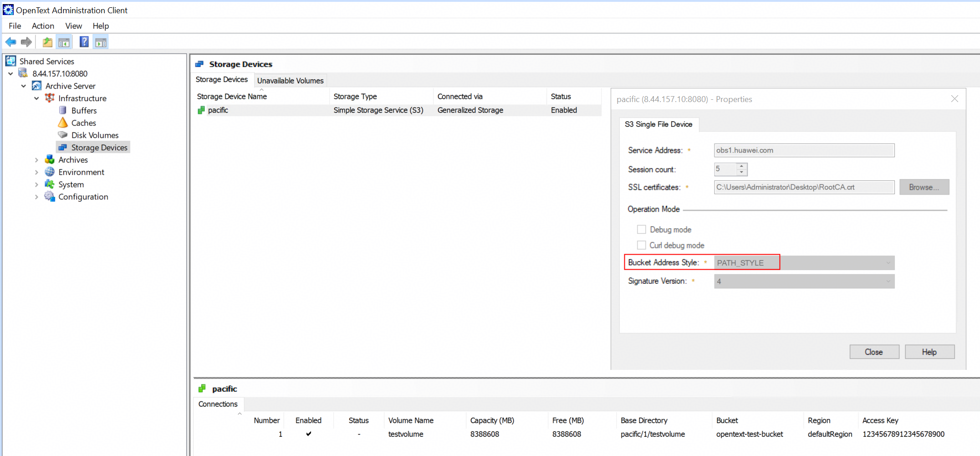The image size is (980, 456).
Task: Open the View menu
Action: (73, 26)
